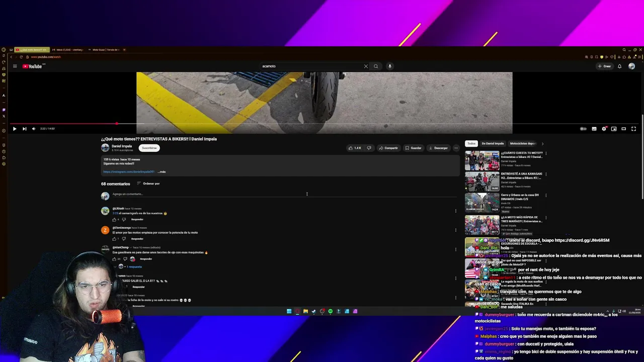Switch to theater mode view

point(624,129)
